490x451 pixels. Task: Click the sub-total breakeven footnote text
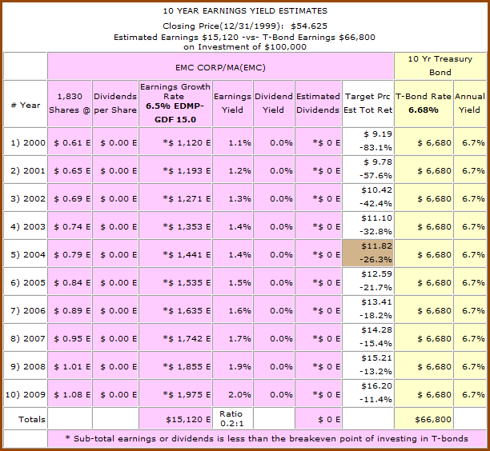click(x=267, y=439)
